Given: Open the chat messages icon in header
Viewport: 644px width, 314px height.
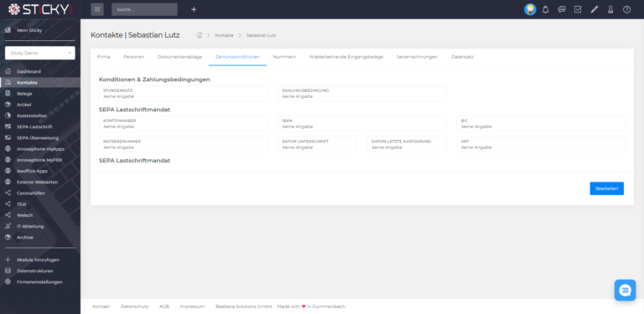Looking at the screenshot, I should [562, 9].
